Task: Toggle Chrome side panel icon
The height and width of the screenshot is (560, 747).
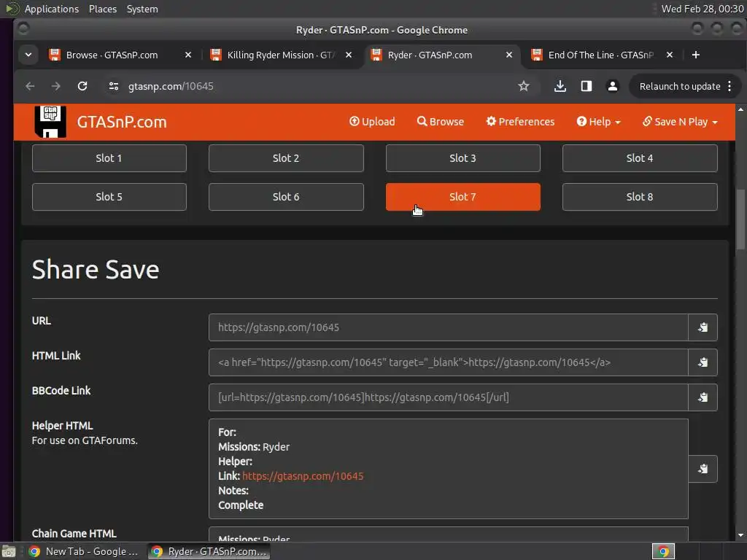Action: point(587,86)
